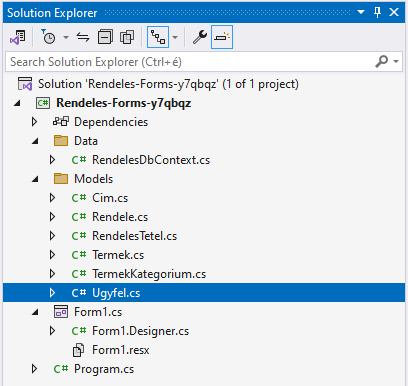Click the search magnifier icon

[x=382, y=62]
